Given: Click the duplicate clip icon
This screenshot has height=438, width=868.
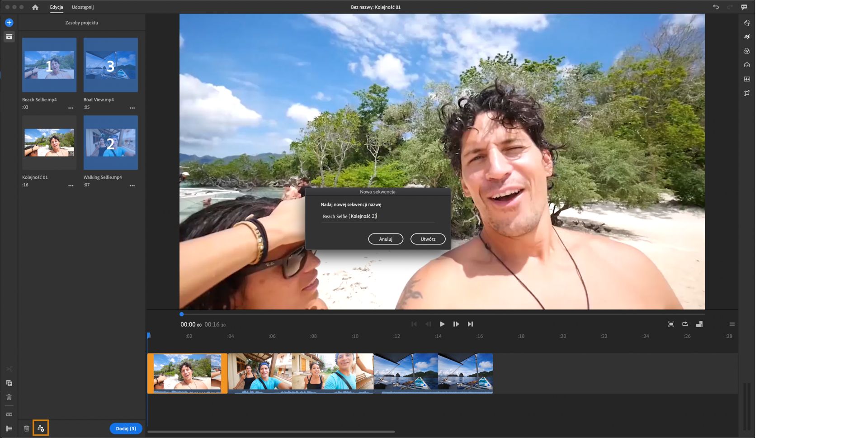Looking at the screenshot, I should (x=9, y=383).
